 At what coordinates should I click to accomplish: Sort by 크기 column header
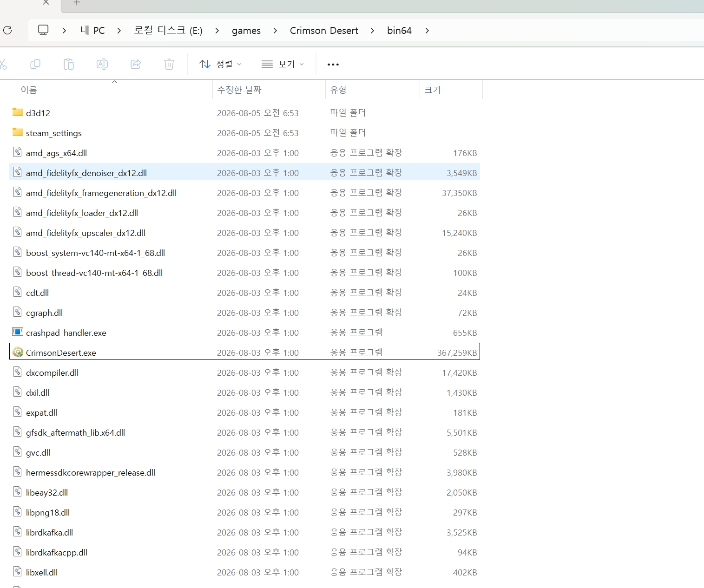[x=432, y=90]
